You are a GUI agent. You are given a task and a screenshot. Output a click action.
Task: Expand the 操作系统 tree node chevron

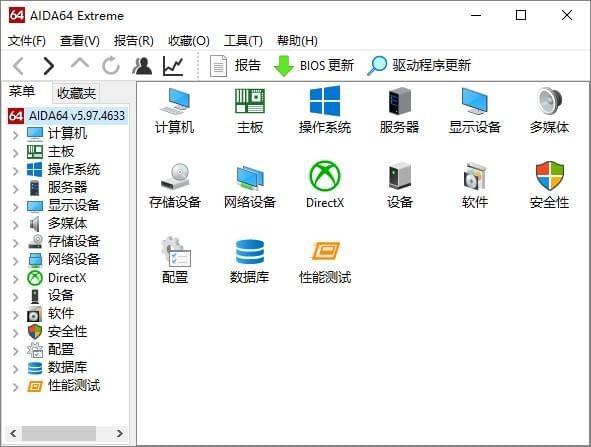tap(16, 171)
